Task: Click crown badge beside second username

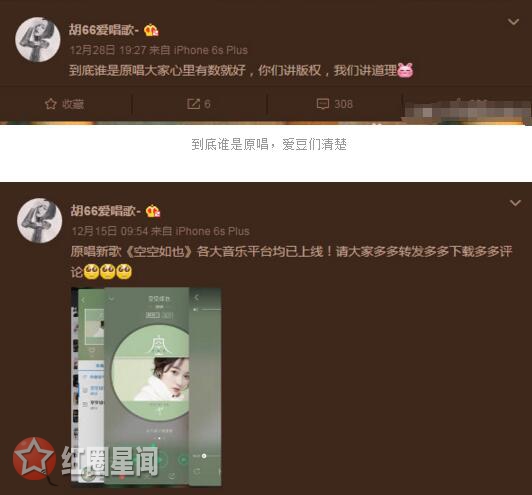Action: click(153, 211)
